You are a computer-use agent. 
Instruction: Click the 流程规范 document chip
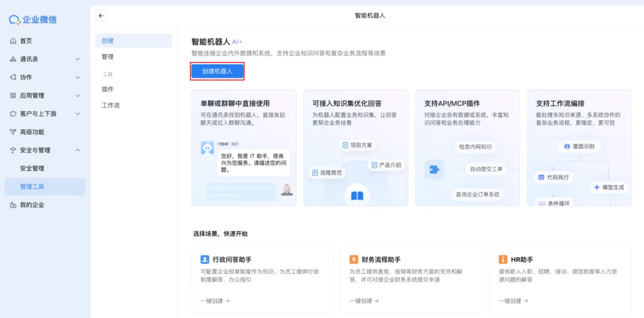(327, 173)
